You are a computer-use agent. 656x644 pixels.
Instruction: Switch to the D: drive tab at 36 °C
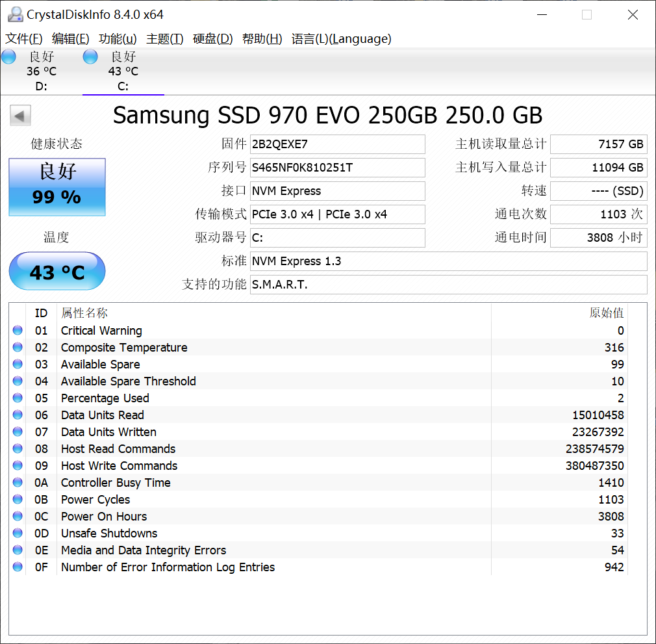point(42,71)
